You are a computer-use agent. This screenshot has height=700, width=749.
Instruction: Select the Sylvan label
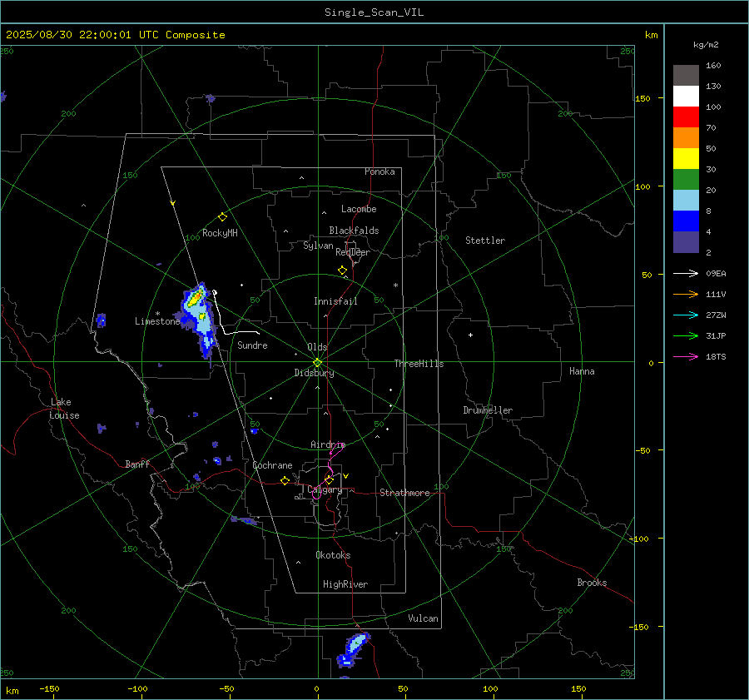coord(318,246)
